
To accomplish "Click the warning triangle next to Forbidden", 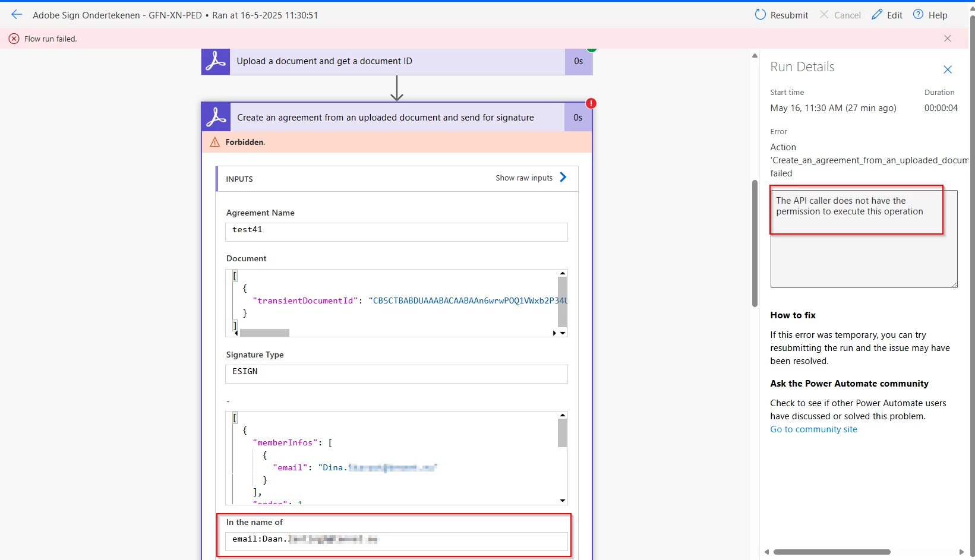I will 215,142.
